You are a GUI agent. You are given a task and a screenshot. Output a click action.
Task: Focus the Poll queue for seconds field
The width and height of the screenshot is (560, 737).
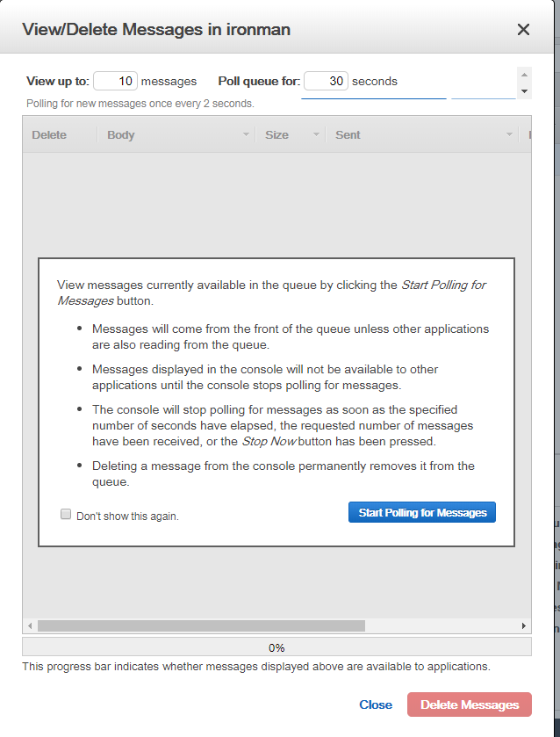[x=326, y=81]
